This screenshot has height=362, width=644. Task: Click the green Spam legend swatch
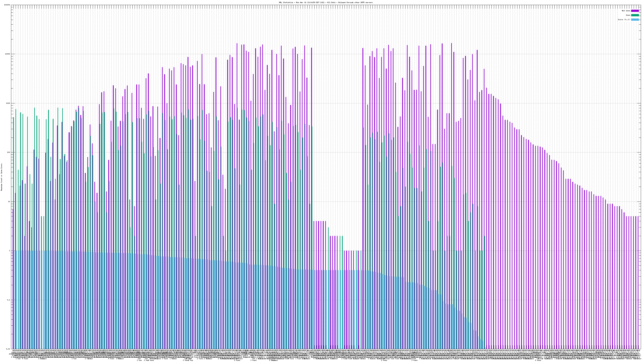(635, 15)
